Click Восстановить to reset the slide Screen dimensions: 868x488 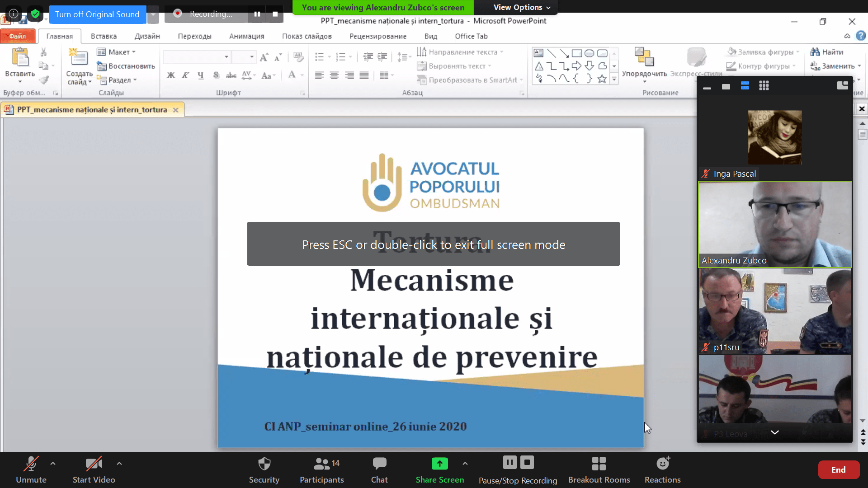(x=126, y=66)
